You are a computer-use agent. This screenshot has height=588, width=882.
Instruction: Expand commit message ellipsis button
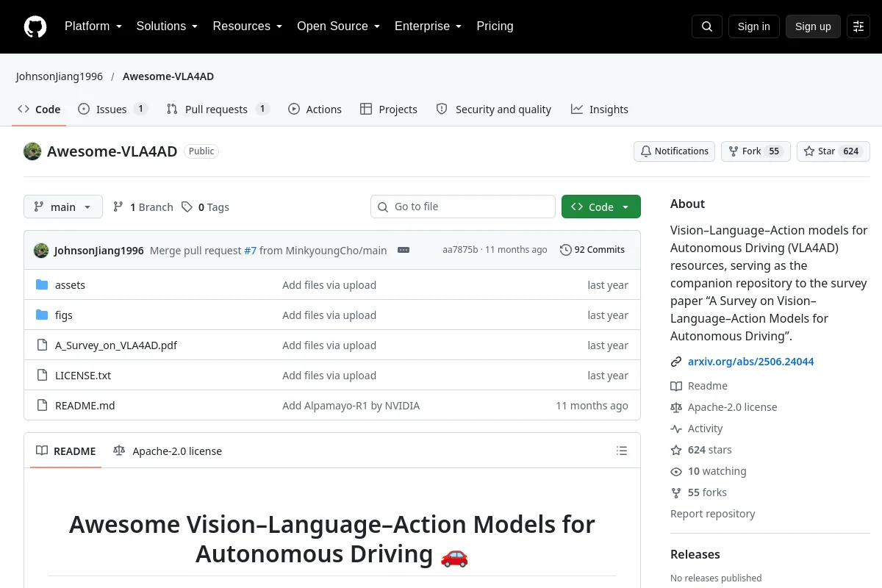[404, 250]
